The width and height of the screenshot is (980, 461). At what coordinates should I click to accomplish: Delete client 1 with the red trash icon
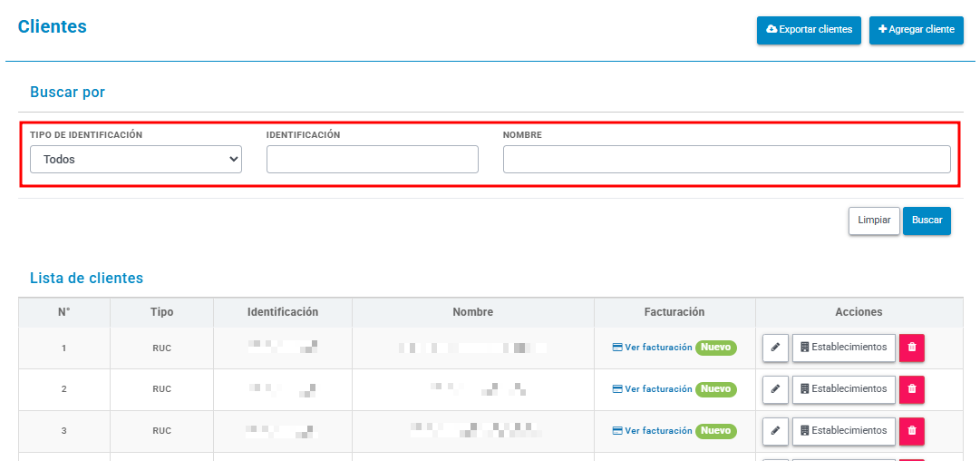click(x=912, y=348)
